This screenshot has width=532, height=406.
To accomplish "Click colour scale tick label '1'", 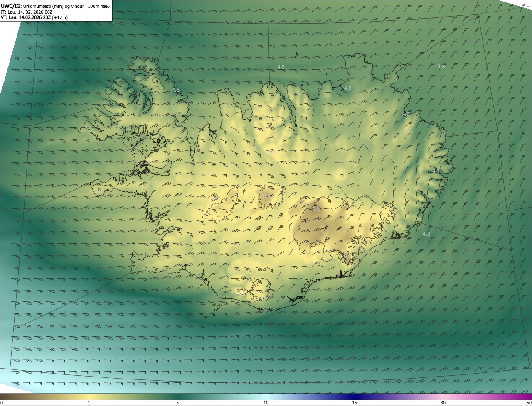I will (x=89, y=403).
